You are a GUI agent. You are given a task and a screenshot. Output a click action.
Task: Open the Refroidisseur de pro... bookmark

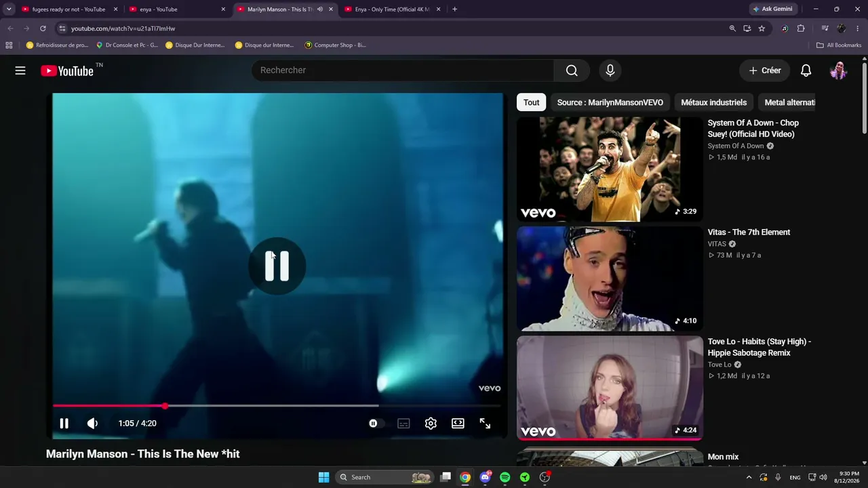[57, 45]
